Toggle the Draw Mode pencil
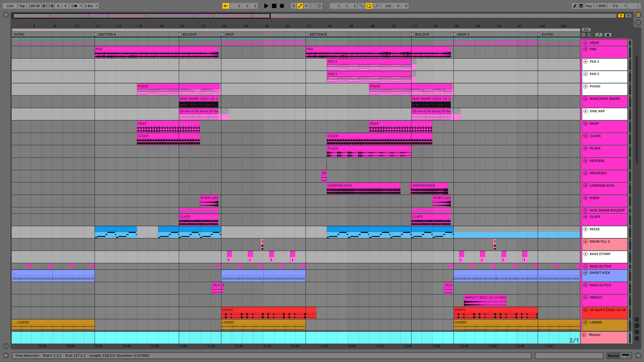 point(575,6)
